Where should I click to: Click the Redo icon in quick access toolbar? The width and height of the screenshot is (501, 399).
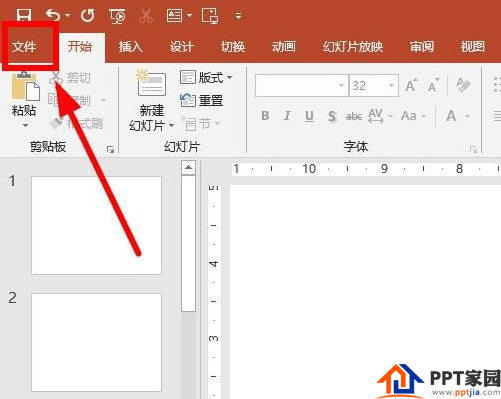pos(88,15)
